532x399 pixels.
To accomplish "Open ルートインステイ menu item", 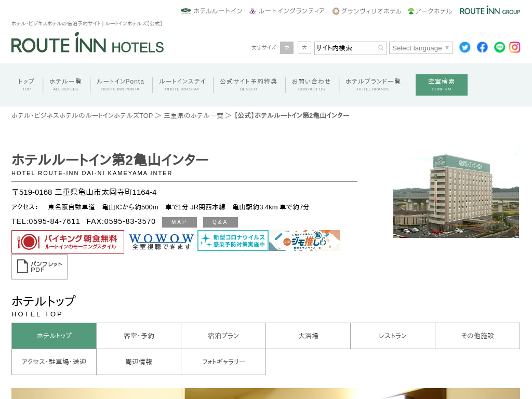I will point(182,85).
